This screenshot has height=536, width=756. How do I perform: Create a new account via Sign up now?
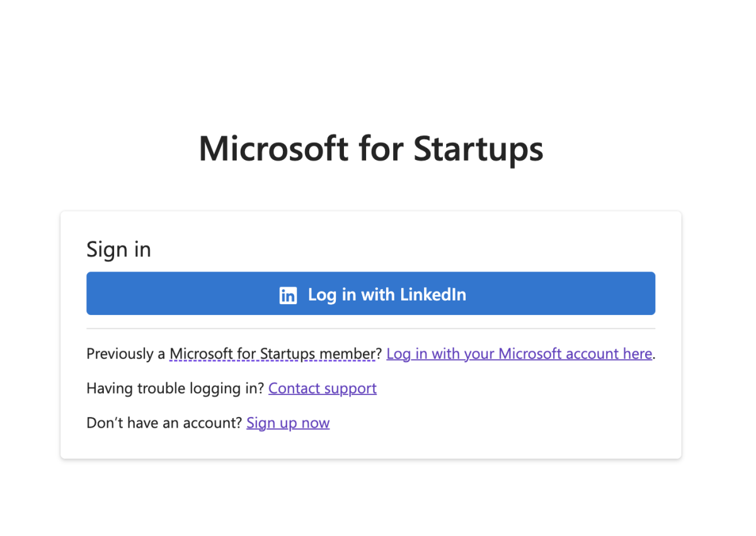tap(288, 423)
